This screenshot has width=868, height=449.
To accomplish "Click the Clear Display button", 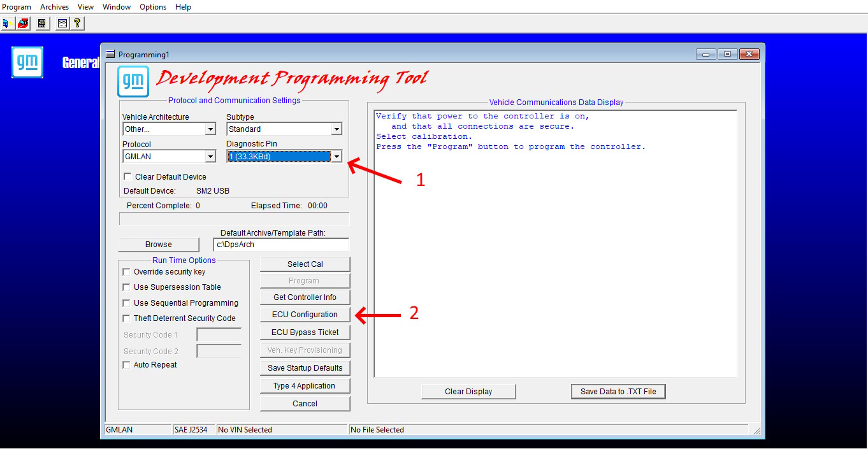I will (x=468, y=392).
